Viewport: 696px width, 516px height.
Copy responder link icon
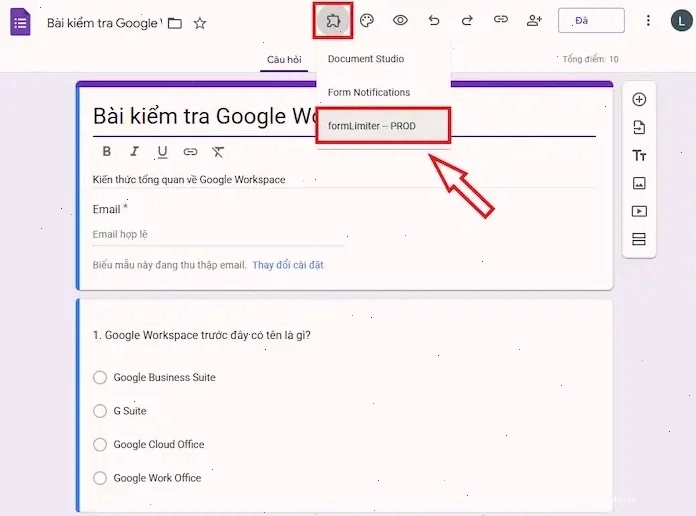(x=501, y=20)
